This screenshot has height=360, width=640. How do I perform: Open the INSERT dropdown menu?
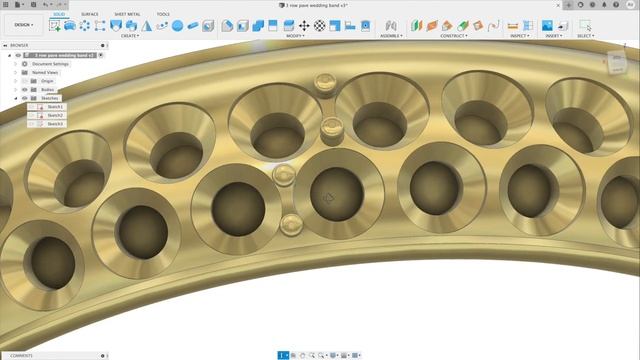pos(553,36)
